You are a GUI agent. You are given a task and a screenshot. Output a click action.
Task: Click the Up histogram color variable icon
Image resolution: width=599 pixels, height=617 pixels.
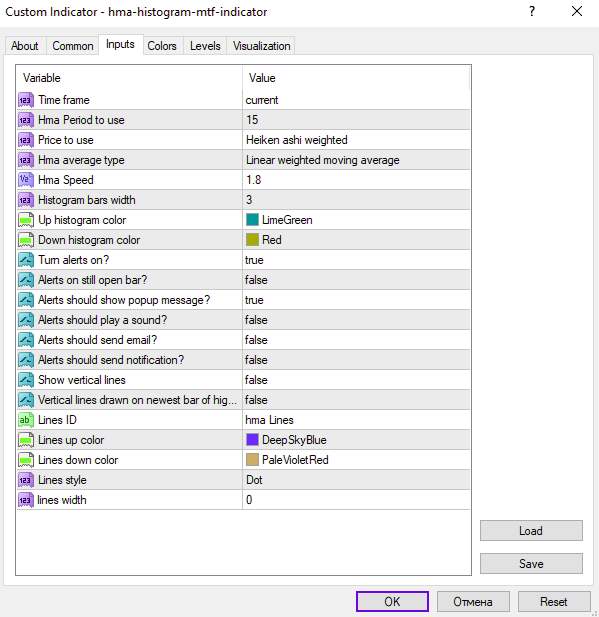pos(26,220)
